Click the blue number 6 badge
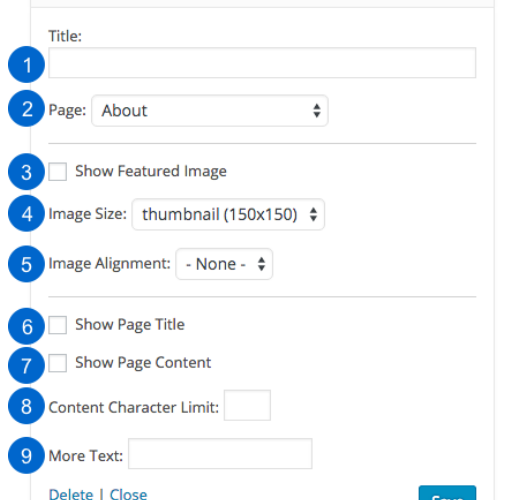Image resolution: width=514 pixels, height=500 pixels. click(26, 326)
